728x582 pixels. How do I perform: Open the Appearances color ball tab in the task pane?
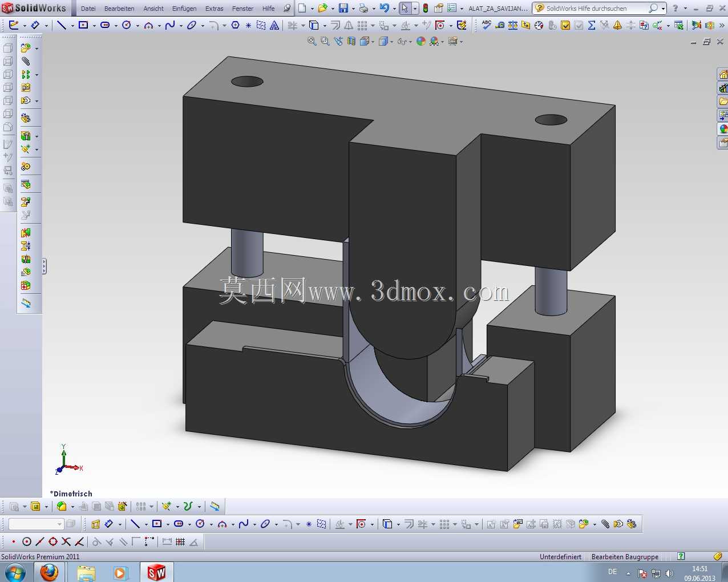723,129
